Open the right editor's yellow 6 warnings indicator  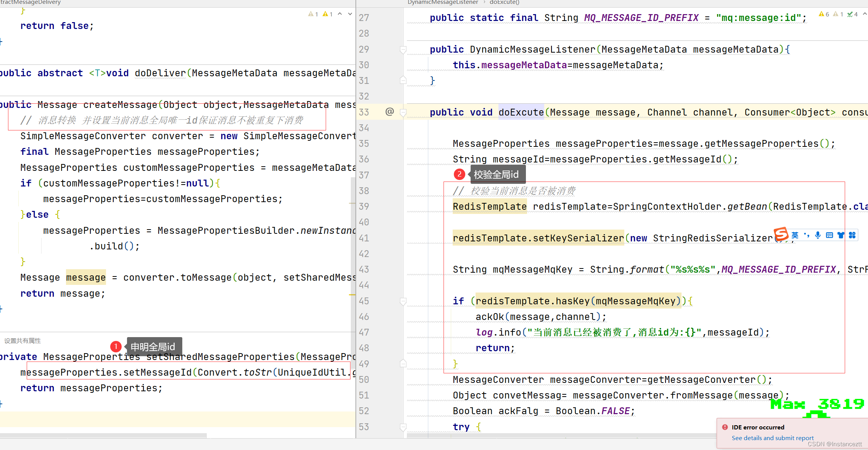824,14
